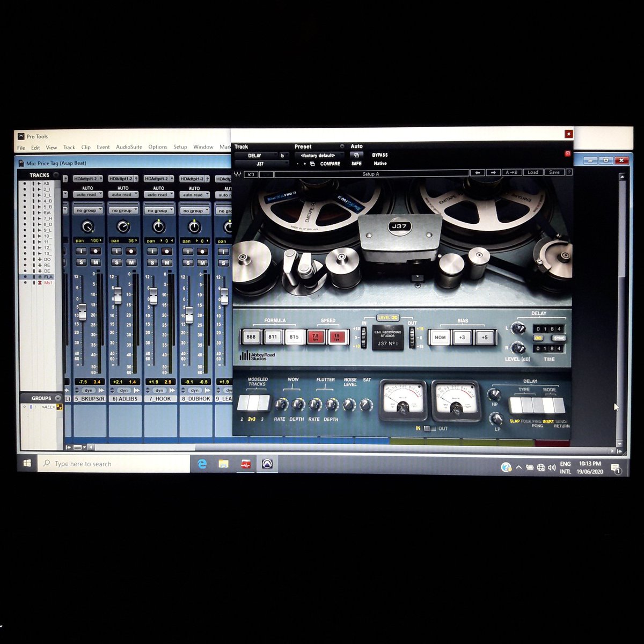Open the AudioSuite menu
This screenshot has width=644, height=644.
(129, 147)
